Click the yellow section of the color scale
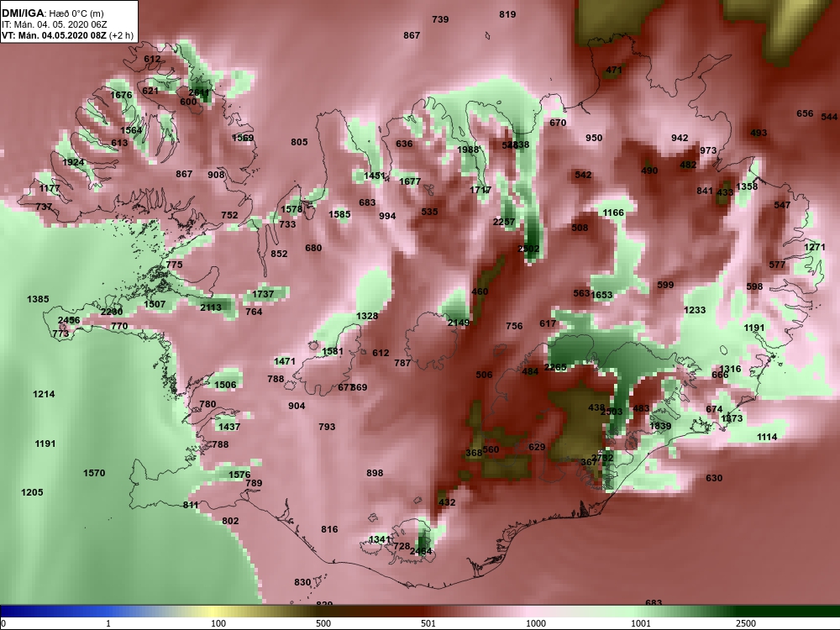Screen dimensions: 840x630 (x=214, y=612)
